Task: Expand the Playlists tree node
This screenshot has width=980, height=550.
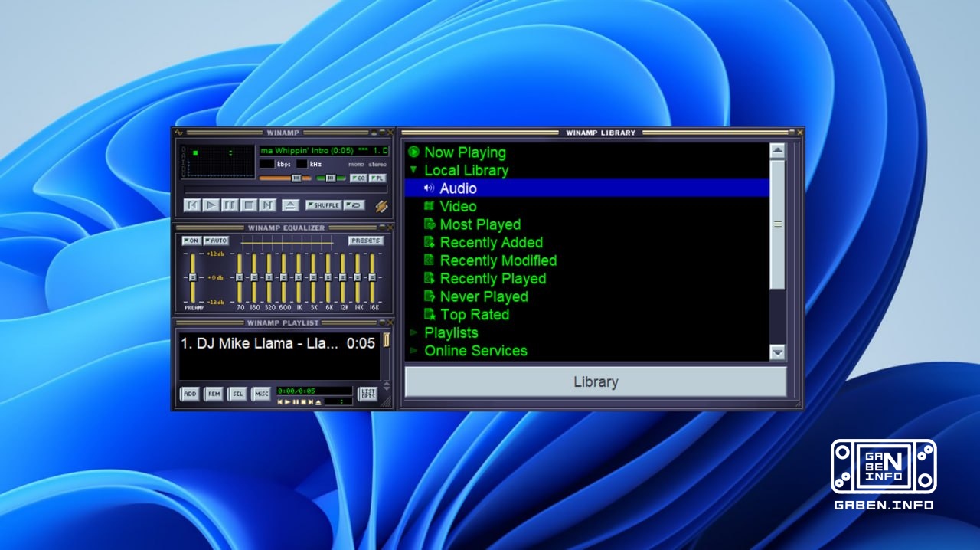Action: [413, 332]
